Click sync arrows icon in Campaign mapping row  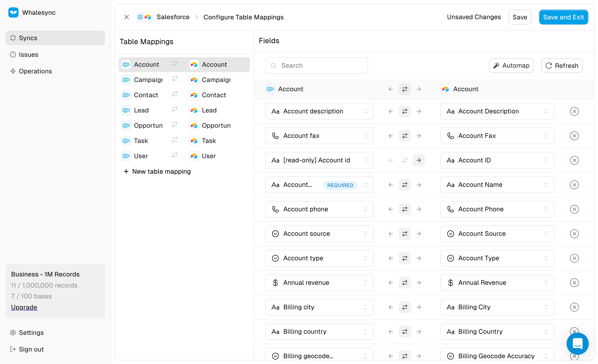[174, 79]
